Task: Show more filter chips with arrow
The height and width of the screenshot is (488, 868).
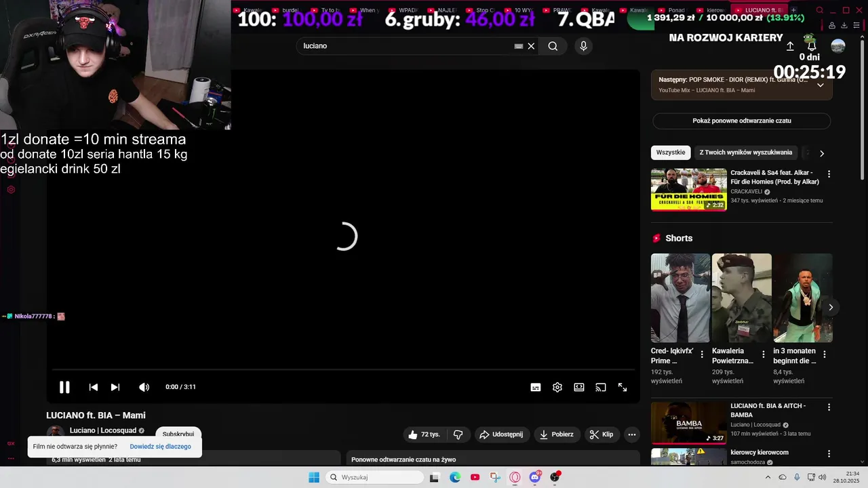Action: coord(822,153)
